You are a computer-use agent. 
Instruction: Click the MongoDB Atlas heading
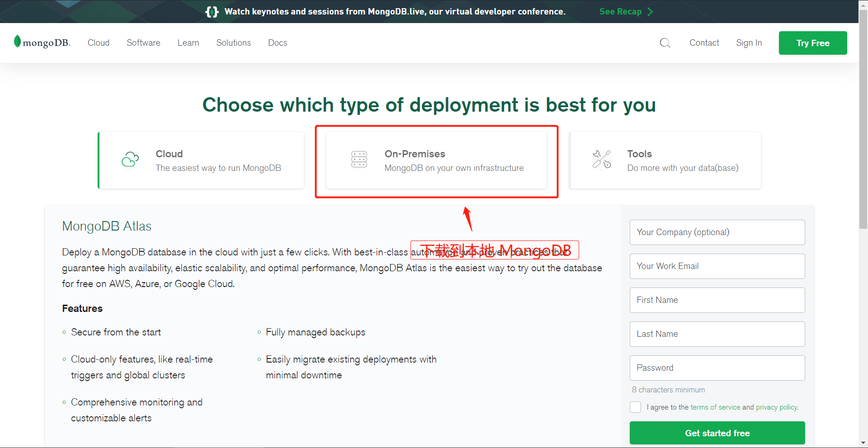107,226
